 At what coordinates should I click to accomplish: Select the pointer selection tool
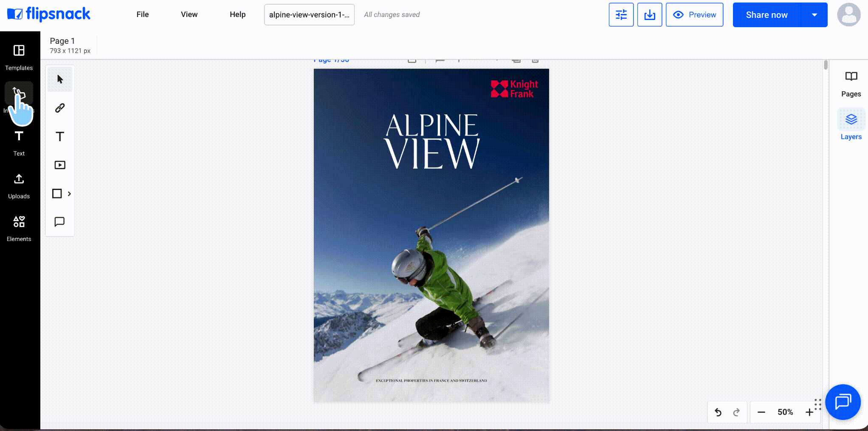coord(60,79)
